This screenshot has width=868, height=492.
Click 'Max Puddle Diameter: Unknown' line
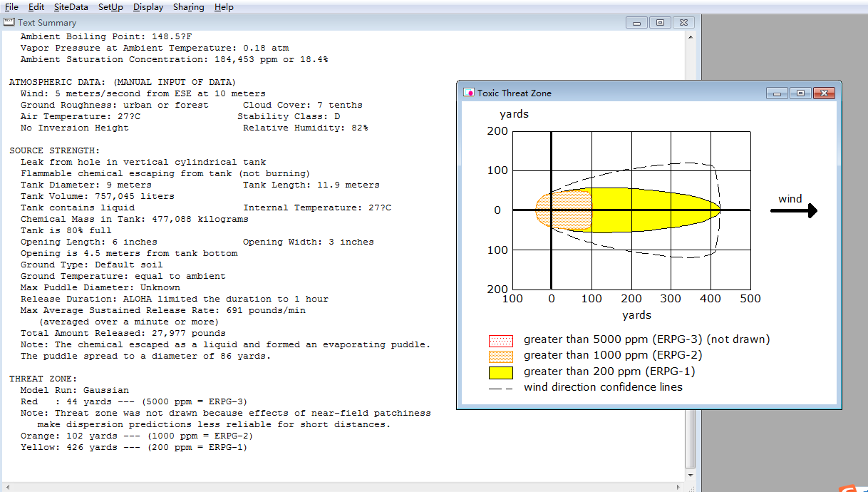pyautogui.click(x=100, y=287)
